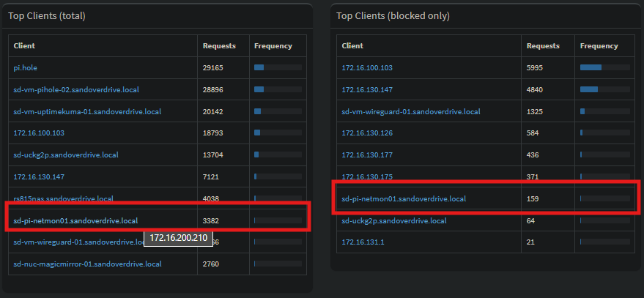Screen dimensions: 644x298
Task: Click Client header in Top Clients (total)
Action: [24, 46]
